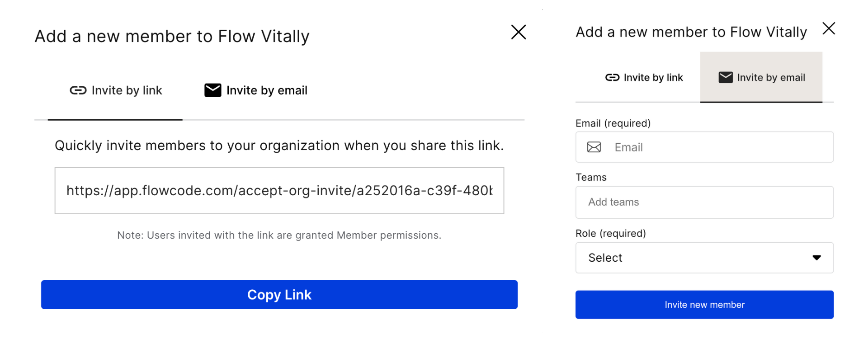Select underlined 'Invite by link' tab text

click(x=127, y=90)
